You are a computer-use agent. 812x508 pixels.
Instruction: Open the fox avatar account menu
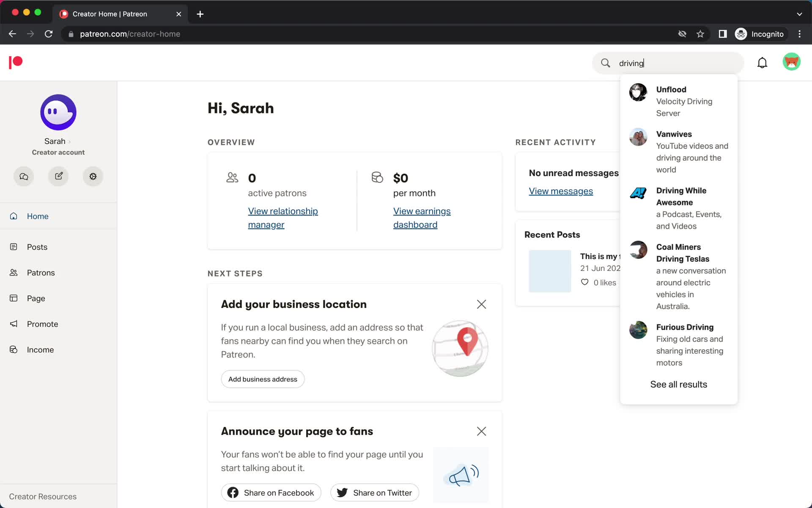(791, 62)
